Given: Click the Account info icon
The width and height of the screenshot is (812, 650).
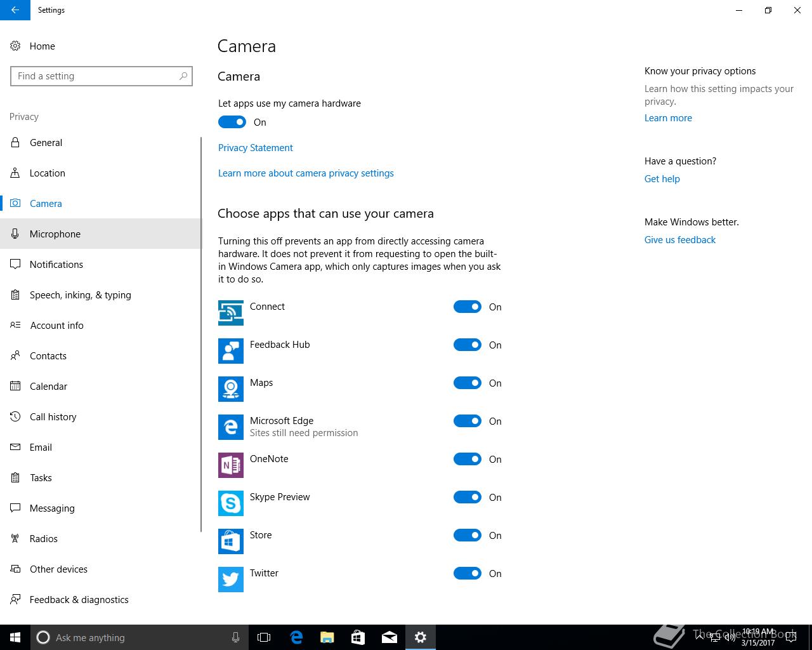Looking at the screenshot, I should point(15,325).
